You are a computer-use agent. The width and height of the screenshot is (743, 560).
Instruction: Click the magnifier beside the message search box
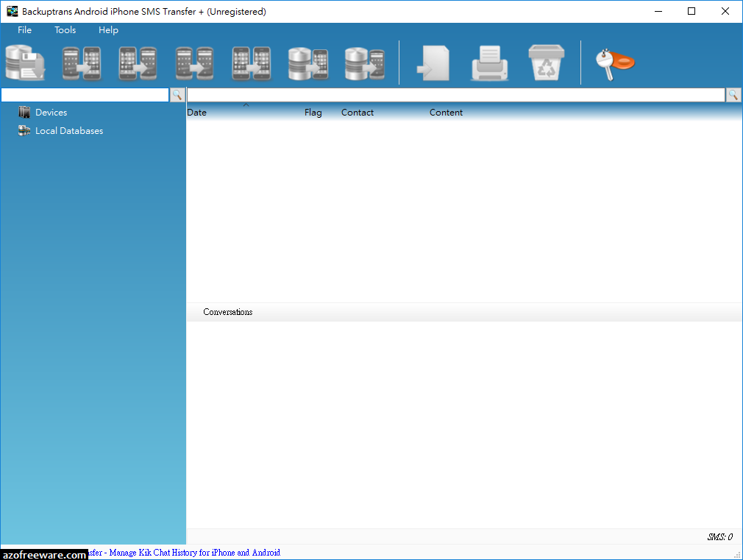point(733,95)
